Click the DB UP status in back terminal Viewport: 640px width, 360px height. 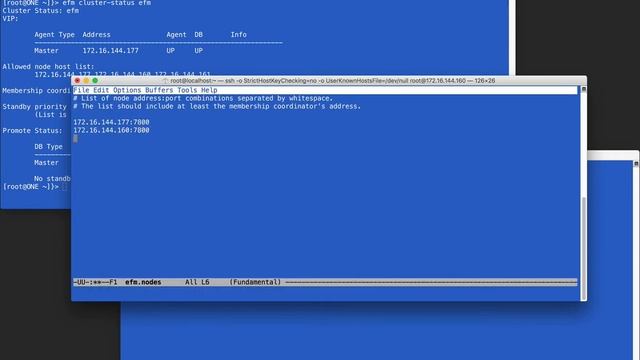[x=198, y=51]
